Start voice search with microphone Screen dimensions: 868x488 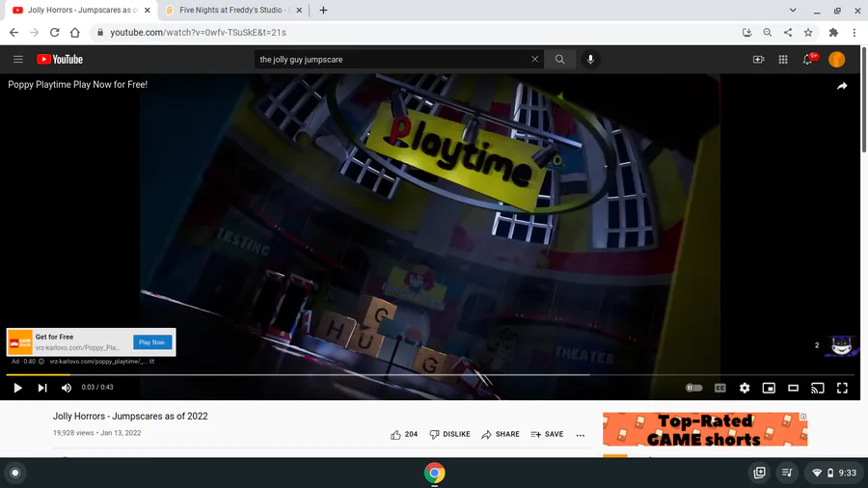(590, 59)
